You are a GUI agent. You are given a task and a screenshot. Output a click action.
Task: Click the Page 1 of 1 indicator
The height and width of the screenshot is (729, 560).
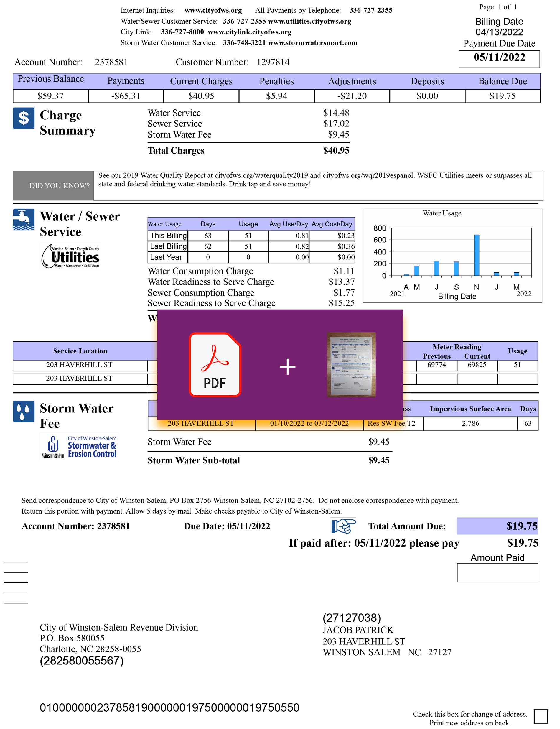coord(498,7)
